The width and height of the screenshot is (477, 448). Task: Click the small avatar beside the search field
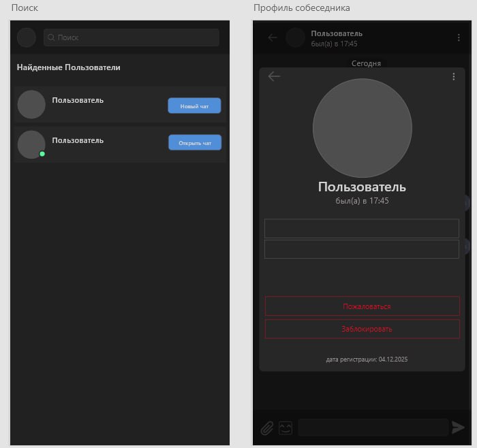27,37
